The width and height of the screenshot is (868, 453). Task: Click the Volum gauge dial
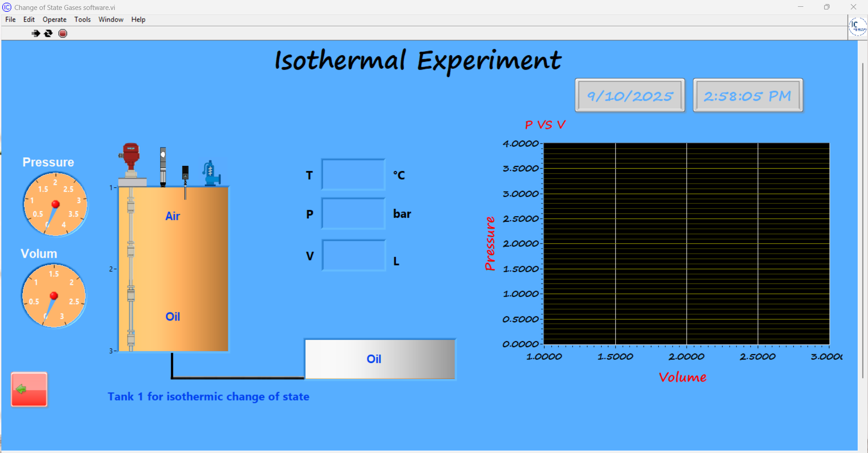[54, 296]
